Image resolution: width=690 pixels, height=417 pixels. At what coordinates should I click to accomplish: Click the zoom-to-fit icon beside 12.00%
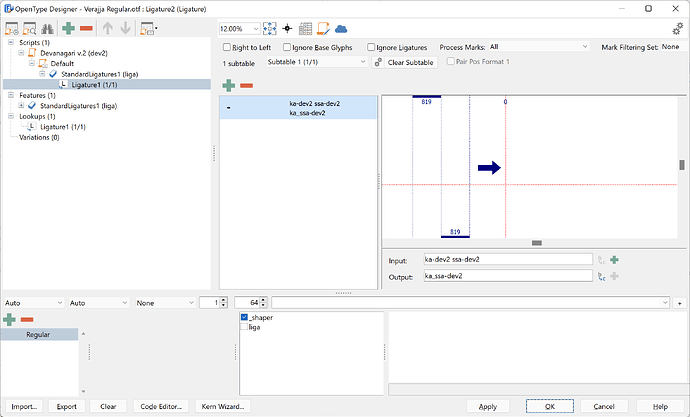coord(270,29)
